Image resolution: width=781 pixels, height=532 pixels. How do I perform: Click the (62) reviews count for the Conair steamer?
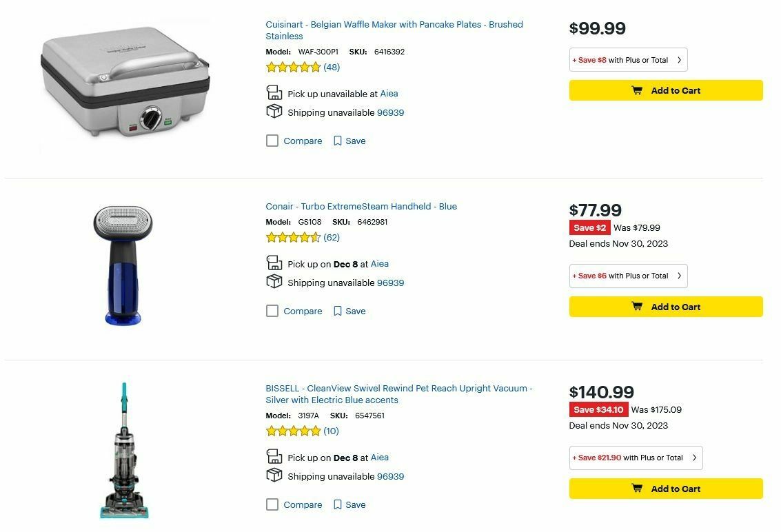coord(331,237)
